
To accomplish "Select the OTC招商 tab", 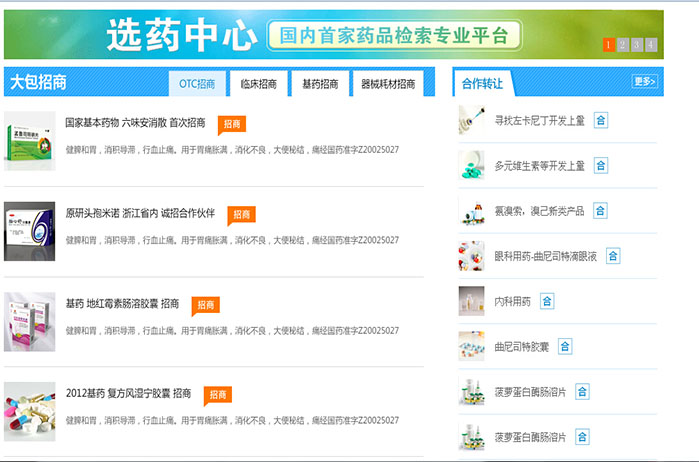I will pos(197,84).
